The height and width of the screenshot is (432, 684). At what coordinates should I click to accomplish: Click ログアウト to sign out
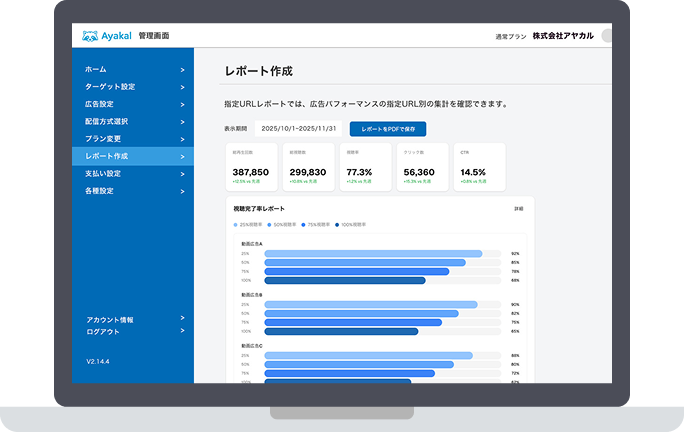(x=103, y=330)
